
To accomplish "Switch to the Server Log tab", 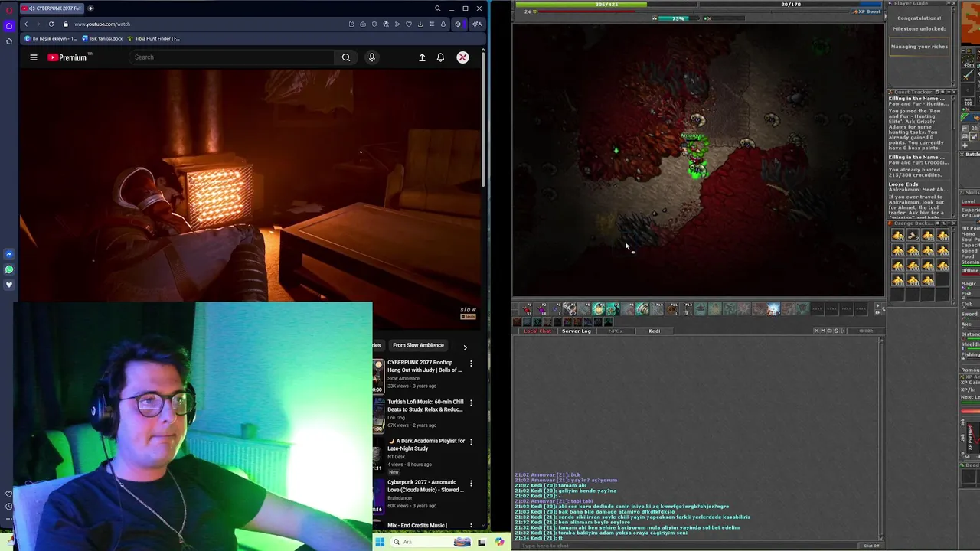I will coord(577,331).
